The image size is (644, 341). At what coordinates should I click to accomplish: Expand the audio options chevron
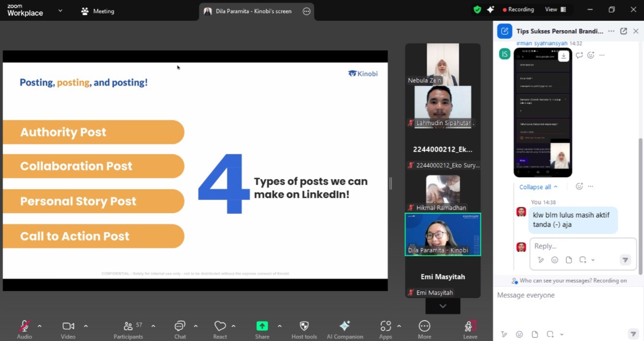coord(40,326)
